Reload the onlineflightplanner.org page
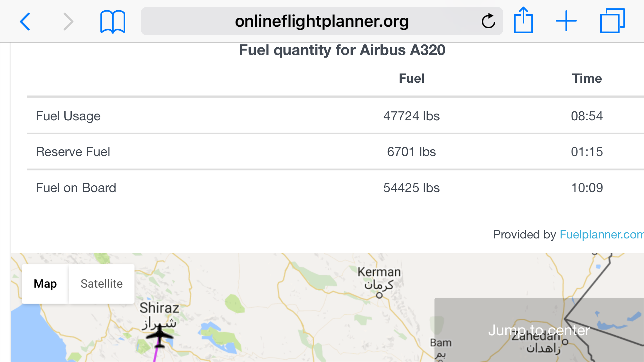Screen dimensions: 644x362 click(x=488, y=21)
